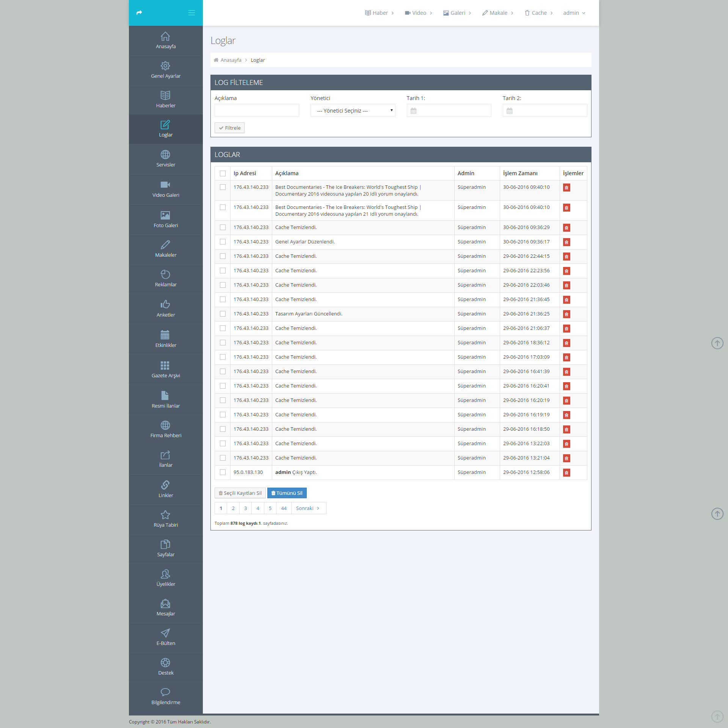Open Resmi İlanlar document icon
Viewport: 728px width, 728px height.
[x=165, y=395]
